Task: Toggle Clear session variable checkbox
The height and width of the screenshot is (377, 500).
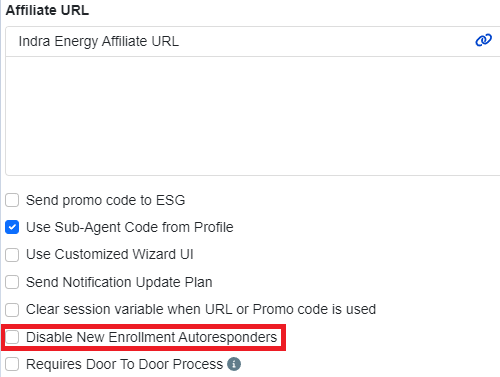Action: [x=12, y=309]
